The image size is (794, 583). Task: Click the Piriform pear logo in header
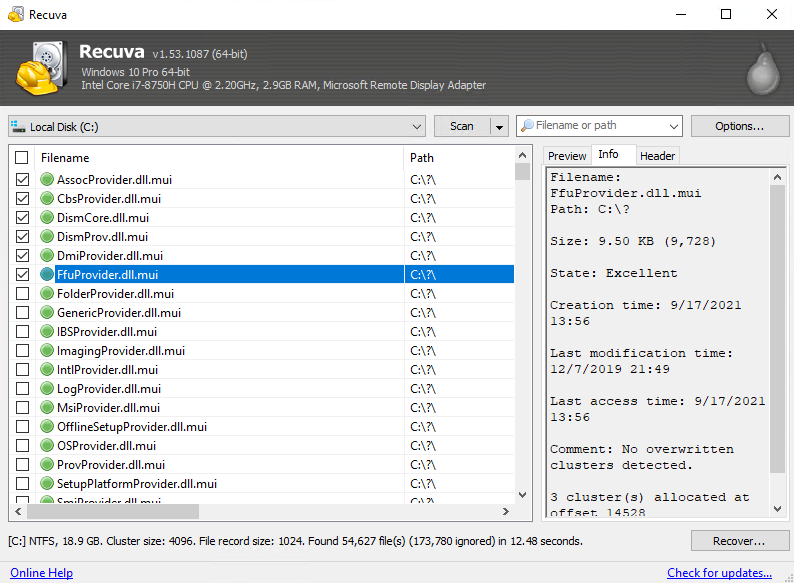click(764, 69)
